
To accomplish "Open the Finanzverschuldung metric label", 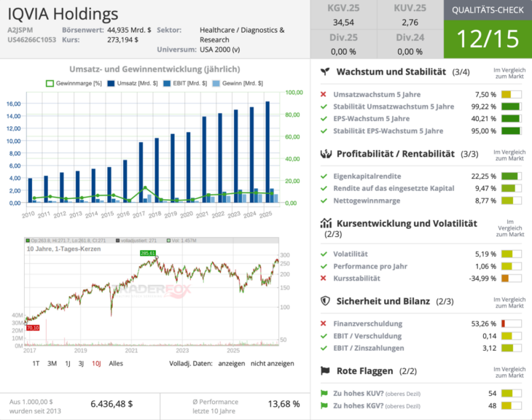I will 367,324.
